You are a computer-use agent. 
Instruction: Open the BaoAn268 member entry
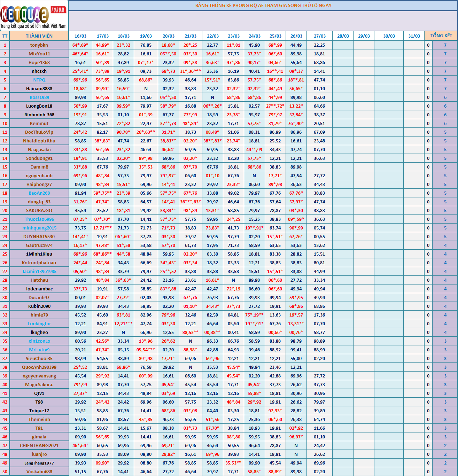click(39, 193)
